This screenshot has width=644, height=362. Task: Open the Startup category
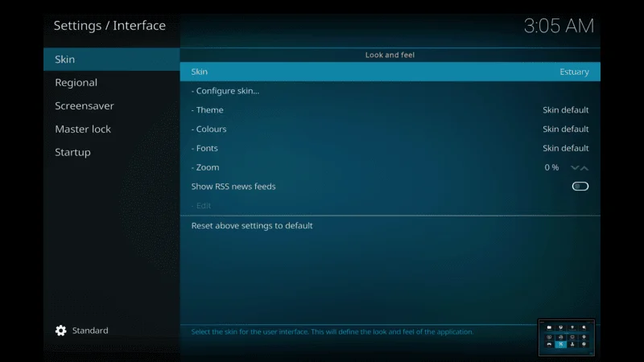tap(112, 152)
